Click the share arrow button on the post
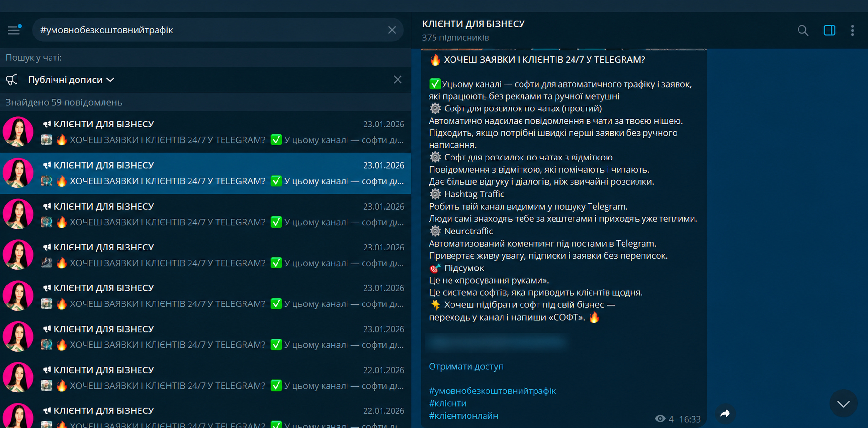868x428 pixels. pyautogui.click(x=725, y=413)
